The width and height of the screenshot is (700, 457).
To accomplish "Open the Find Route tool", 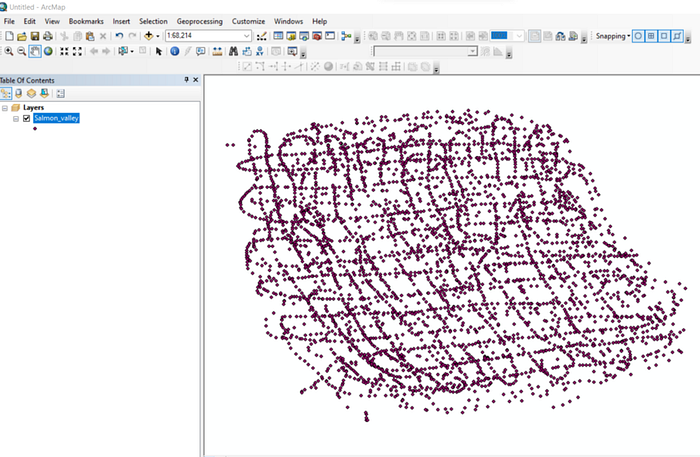I will 246,51.
